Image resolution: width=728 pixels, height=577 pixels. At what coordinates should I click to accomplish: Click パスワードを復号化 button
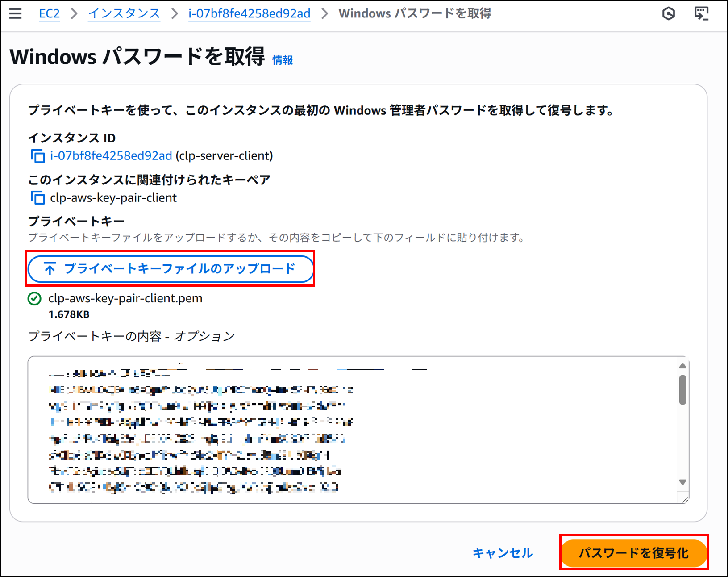point(633,553)
